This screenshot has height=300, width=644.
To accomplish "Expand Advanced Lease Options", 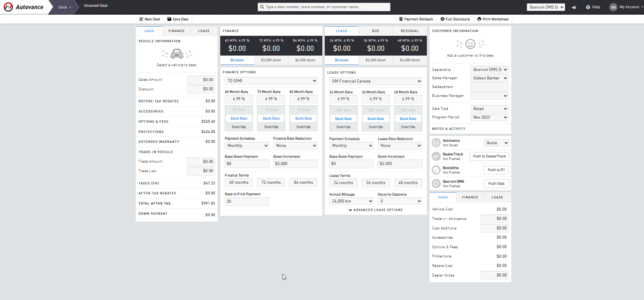I will (x=376, y=210).
